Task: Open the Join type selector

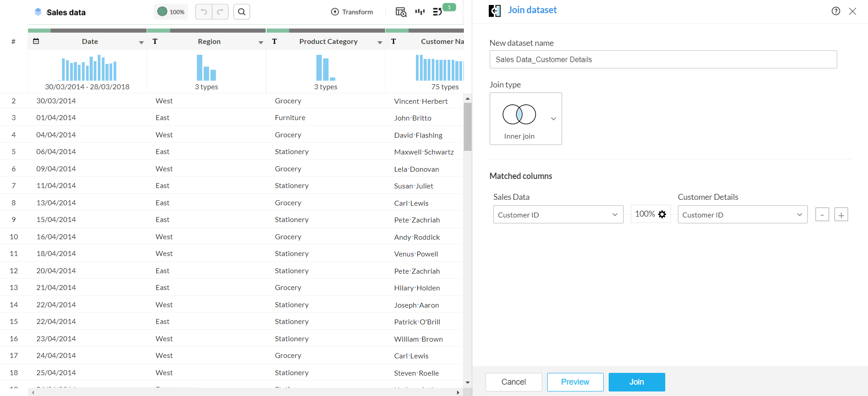Action: (525, 119)
